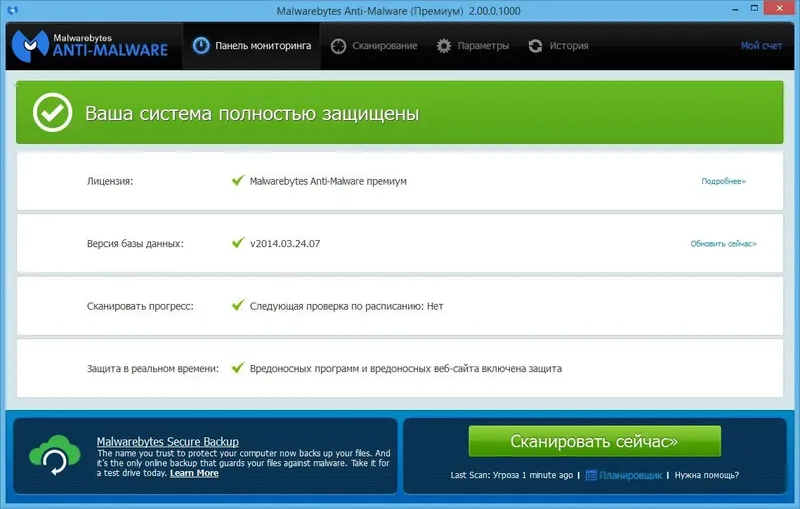800x509 pixels.
Task: Click the dashboard gauge icon
Action: point(201,46)
